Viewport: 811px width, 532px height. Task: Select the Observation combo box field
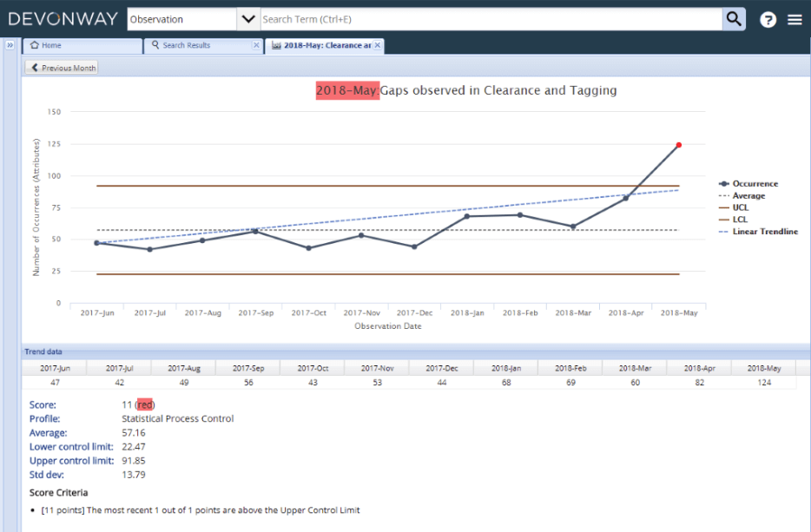182,19
